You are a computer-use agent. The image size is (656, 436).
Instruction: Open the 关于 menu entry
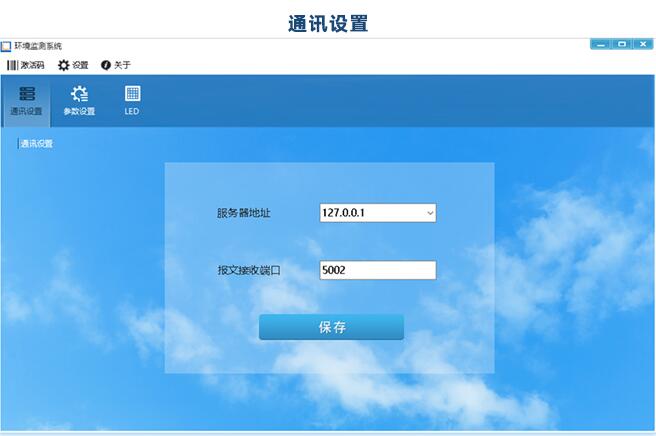122,65
